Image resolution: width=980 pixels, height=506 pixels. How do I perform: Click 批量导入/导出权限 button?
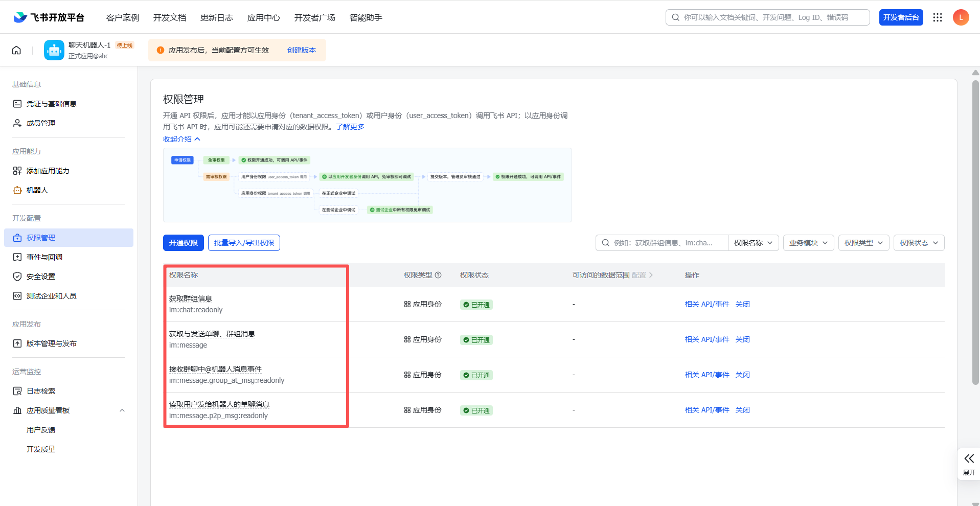(x=244, y=243)
